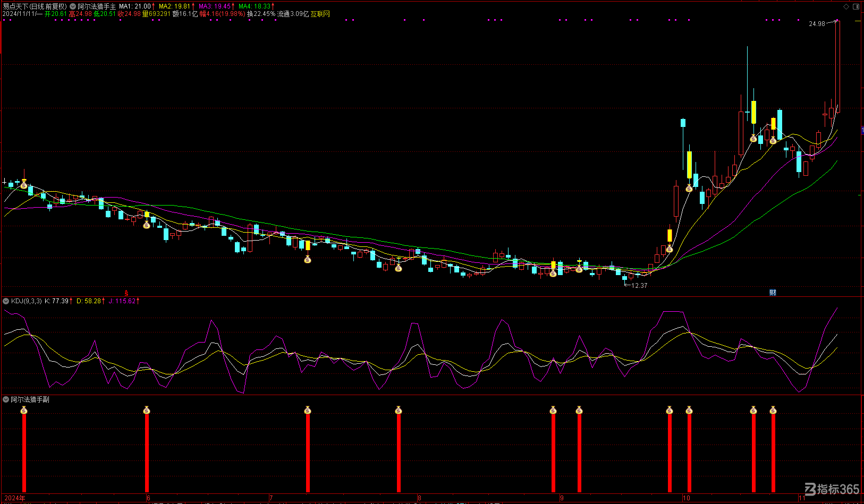Click the money-bag under the yellow candle after month 7
The width and height of the screenshot is (864, 504).
[308, 259]
